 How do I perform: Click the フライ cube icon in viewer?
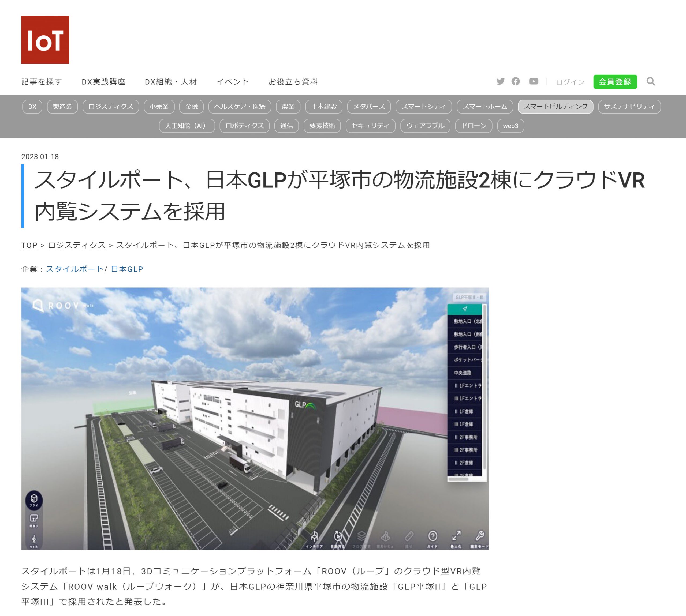point(34,500)
